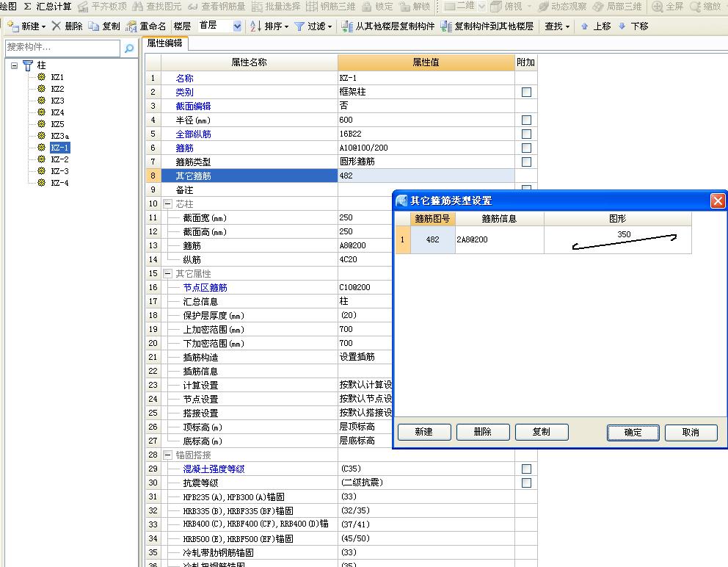Click the 查看钢筋量 icon
Screen dimensions: 728x567
coord(193,7)
